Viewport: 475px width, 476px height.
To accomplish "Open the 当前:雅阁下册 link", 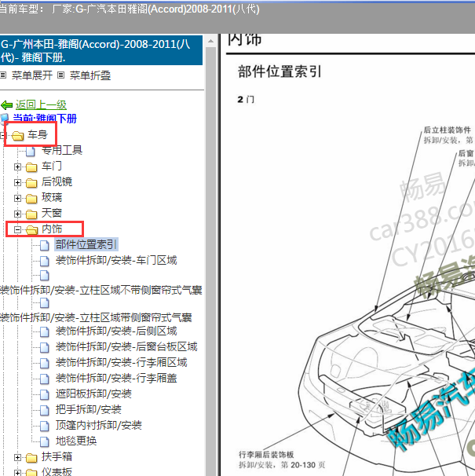I will (45, 119).
